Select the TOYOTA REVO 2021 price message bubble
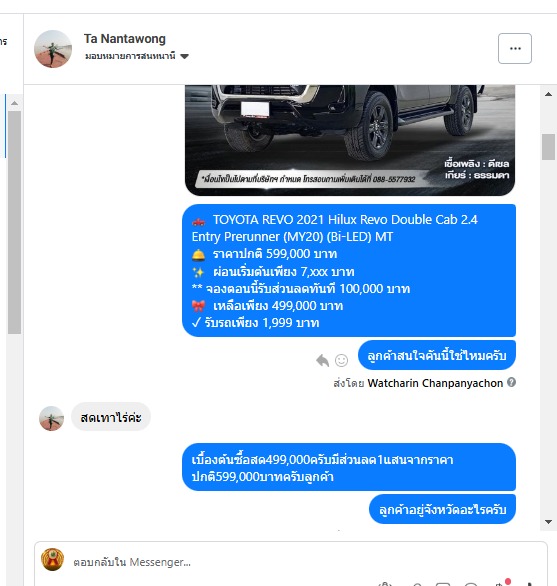The height and width of the screenshot is (586, 557). (349, 270)
